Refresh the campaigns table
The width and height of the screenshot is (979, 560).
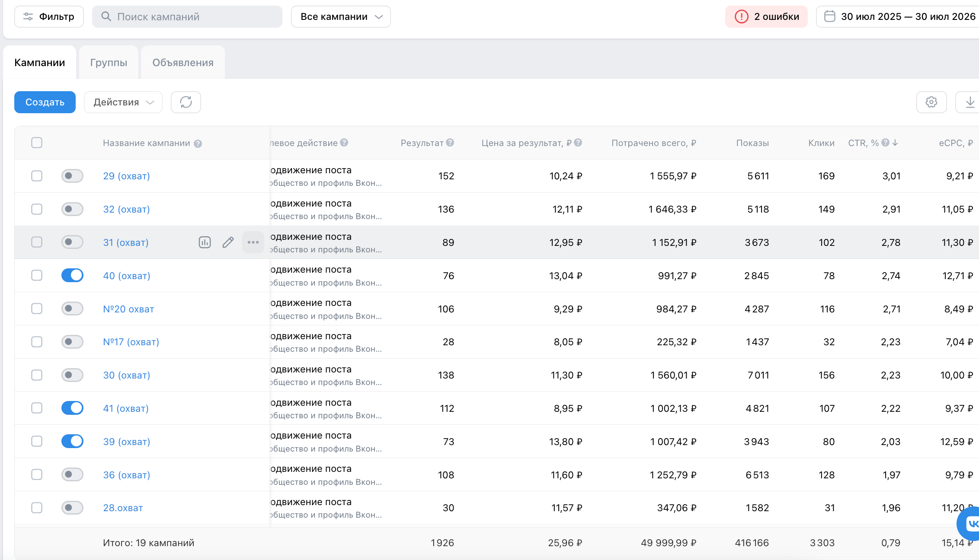186,102
